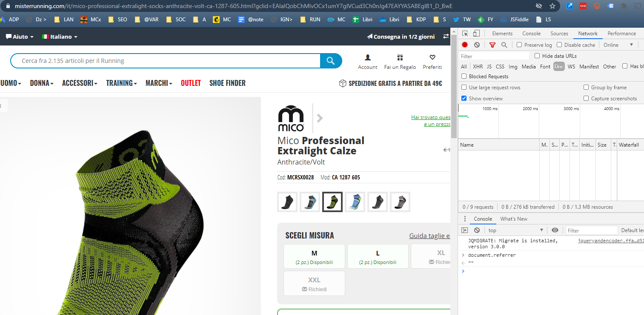Check the Has blocked cookies checkbox
This screenshot has width=644, height=315.
click(x=625, y=66)
